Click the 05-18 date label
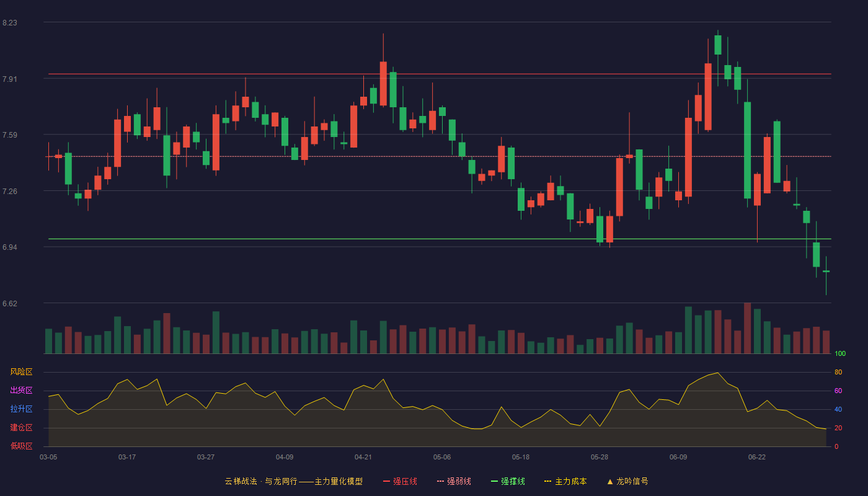Viewport: 868px width, 496px height. 521,457
